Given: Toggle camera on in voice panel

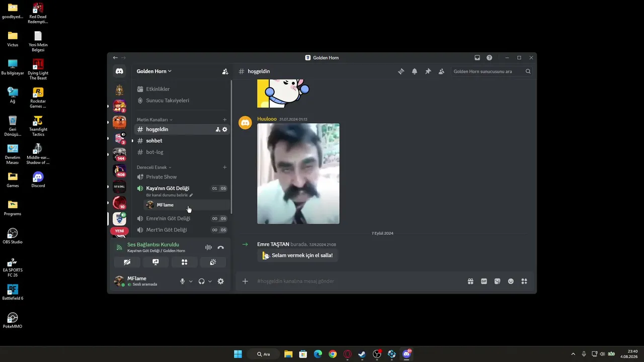Looking at the screenshot, I should point(127,262).
